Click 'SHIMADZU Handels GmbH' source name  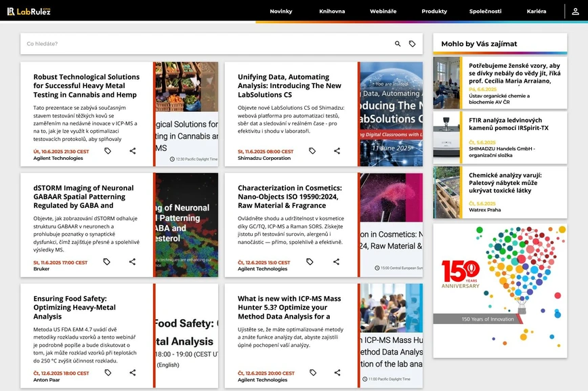click(502, 152)
